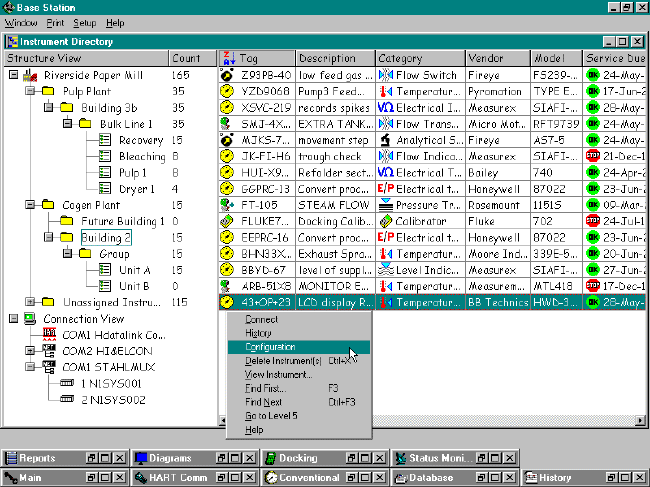This screenshot has width=650, height=487.
Task: Expand the Unassigned Instruments folder
Action: (29, 301)
